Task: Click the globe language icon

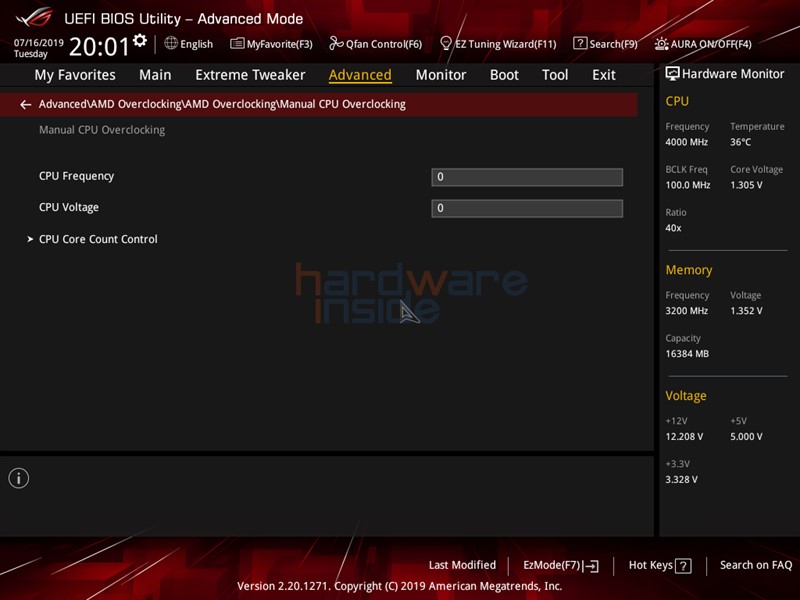Action: point(171,43)
